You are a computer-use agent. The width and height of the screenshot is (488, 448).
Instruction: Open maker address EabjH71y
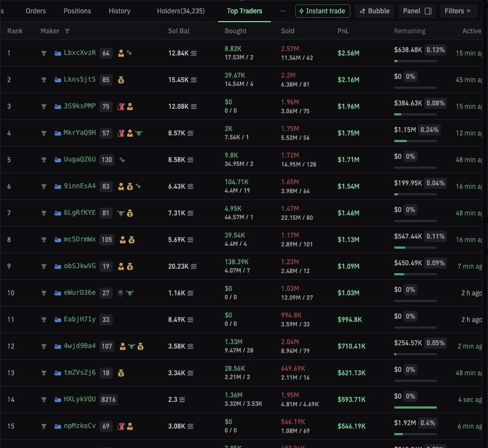click(80, 319)
